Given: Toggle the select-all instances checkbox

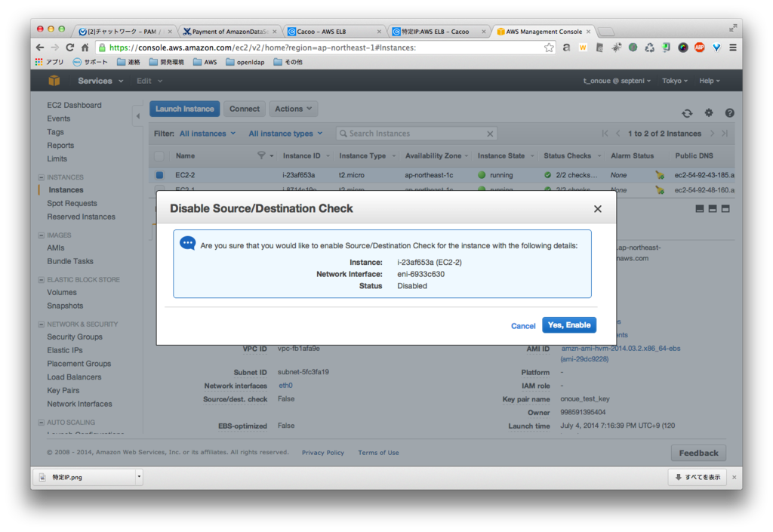Looking at the screenshot, I should [x=159, y=156].
